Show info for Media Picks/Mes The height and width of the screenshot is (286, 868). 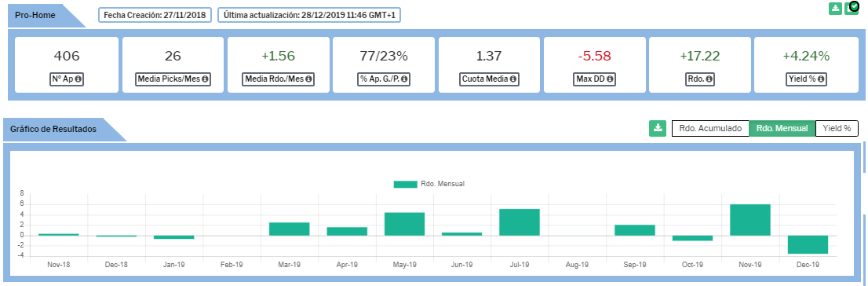[x=205, y=79]
